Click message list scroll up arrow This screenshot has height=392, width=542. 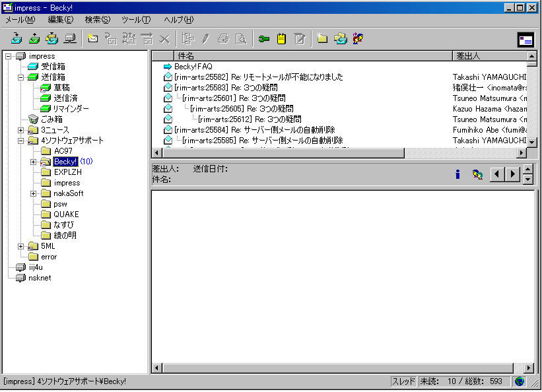coord(531,55)
